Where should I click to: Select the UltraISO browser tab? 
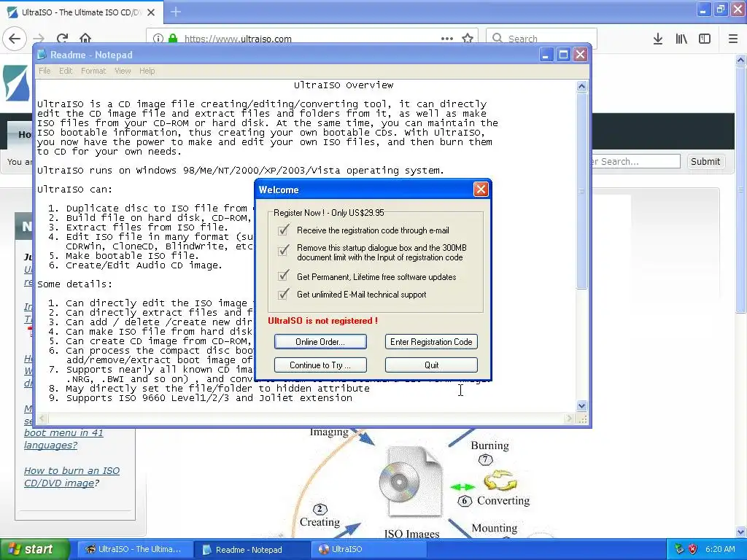pos(82,12)
